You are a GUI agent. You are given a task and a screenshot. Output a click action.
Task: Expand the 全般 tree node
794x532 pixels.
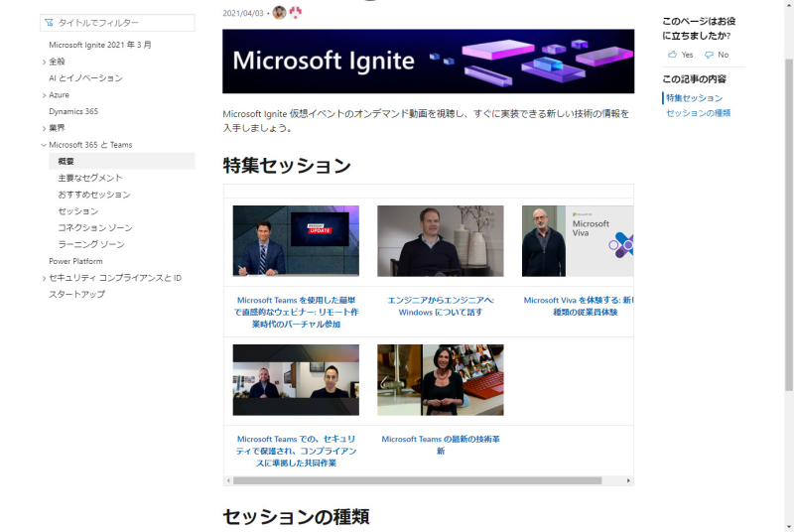[x=44, y=62]
